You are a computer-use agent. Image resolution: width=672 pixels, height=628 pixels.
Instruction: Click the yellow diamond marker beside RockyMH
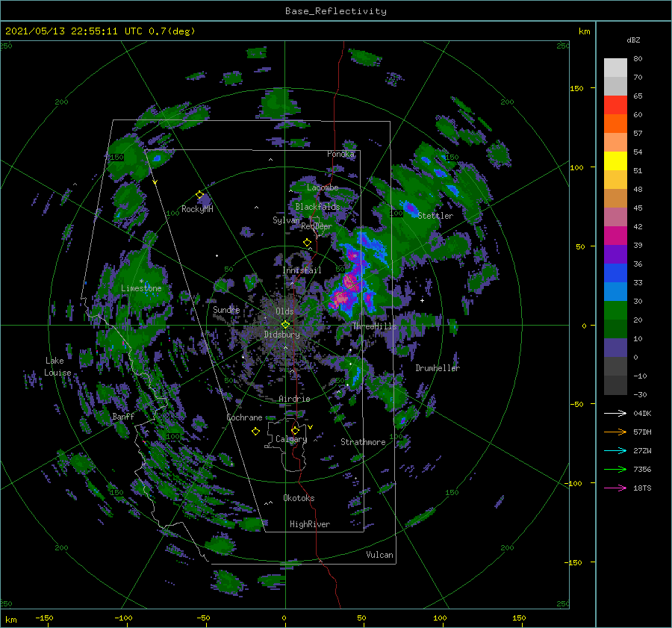(199, 195)
